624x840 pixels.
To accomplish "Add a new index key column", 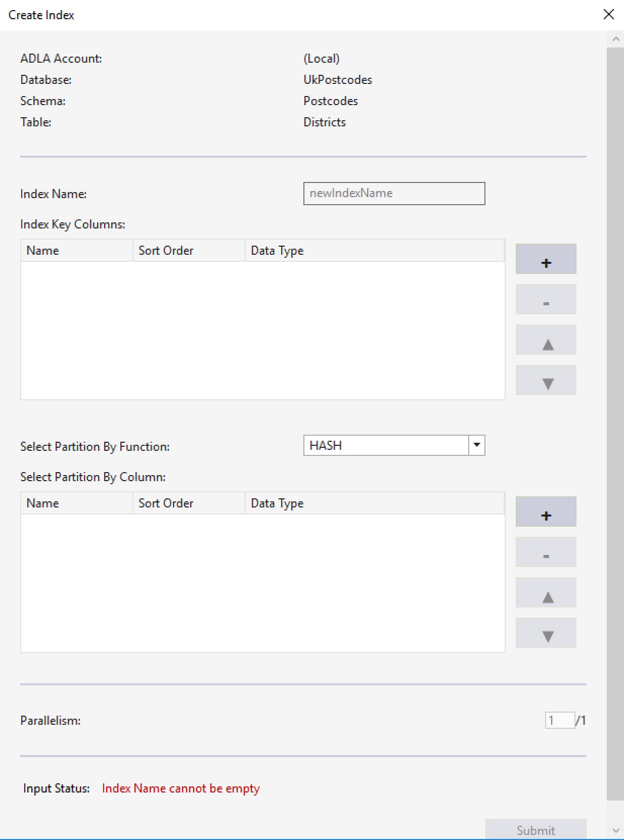I will tap(546, 259).
